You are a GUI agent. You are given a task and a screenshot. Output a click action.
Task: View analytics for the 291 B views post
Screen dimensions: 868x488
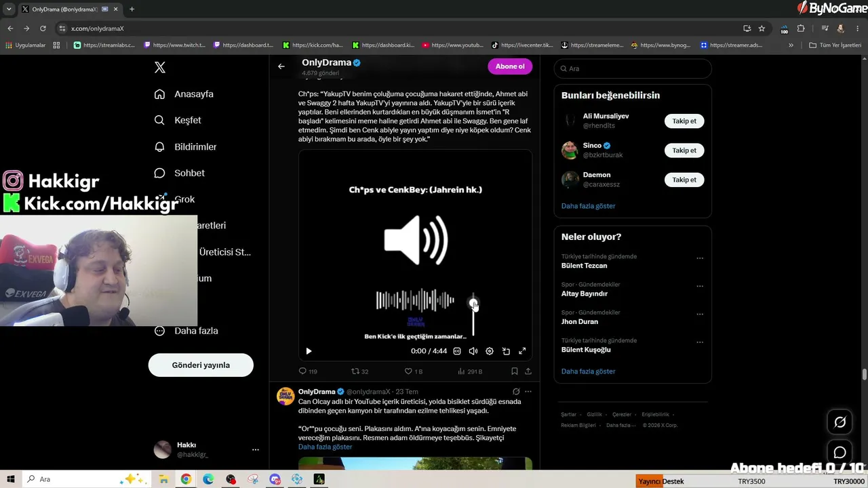(x=470, y=371)
